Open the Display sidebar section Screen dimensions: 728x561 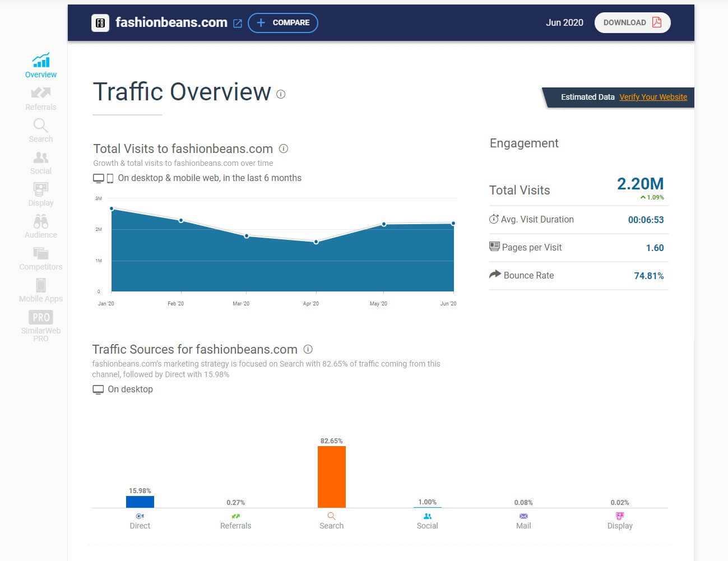click(41, 194)
